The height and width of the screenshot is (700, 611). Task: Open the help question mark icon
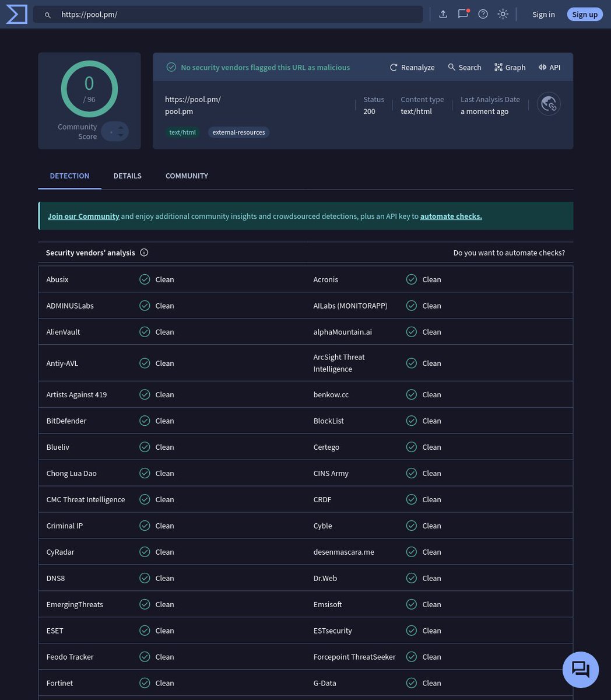tap(483, 14)
